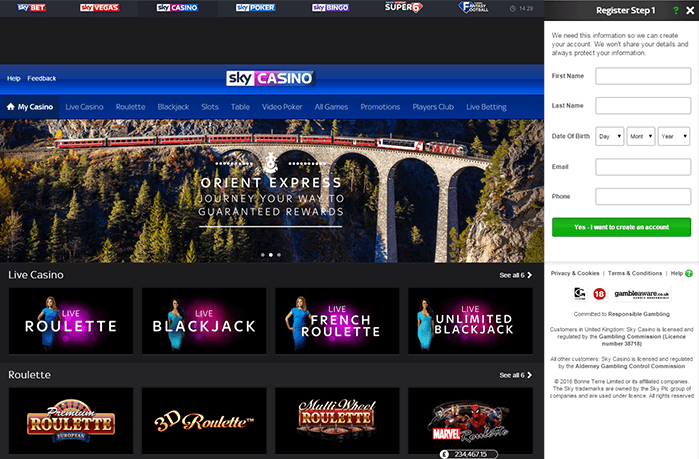Image resolution: width=699 pixels, height=459 pixels.
Task: Select the middle carousel dot
Action: 271,255
